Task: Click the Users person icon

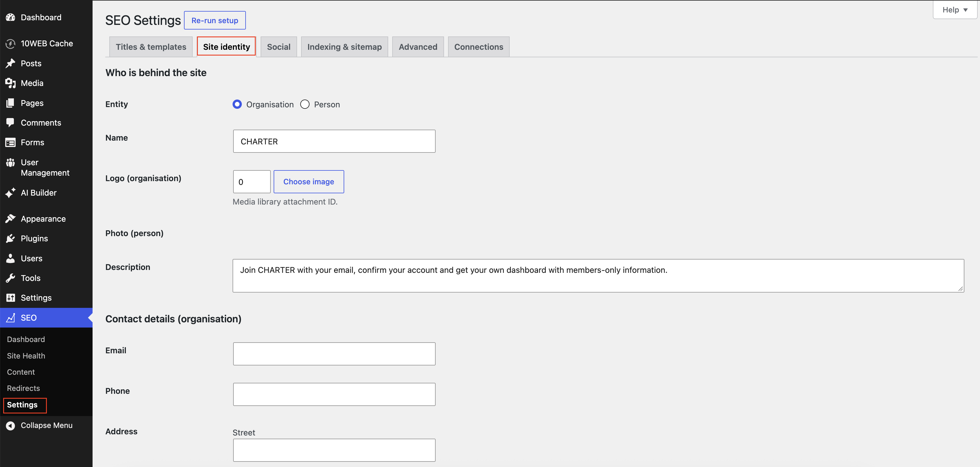Action: [x=10, y=258]
